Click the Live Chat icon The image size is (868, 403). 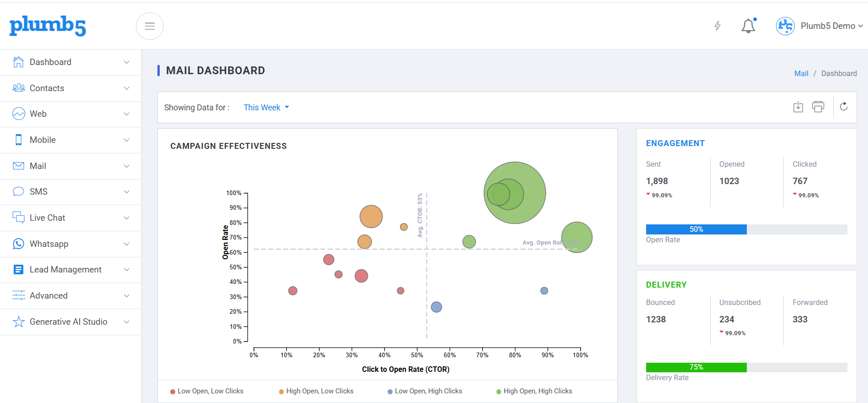click(x=18, y=218)
